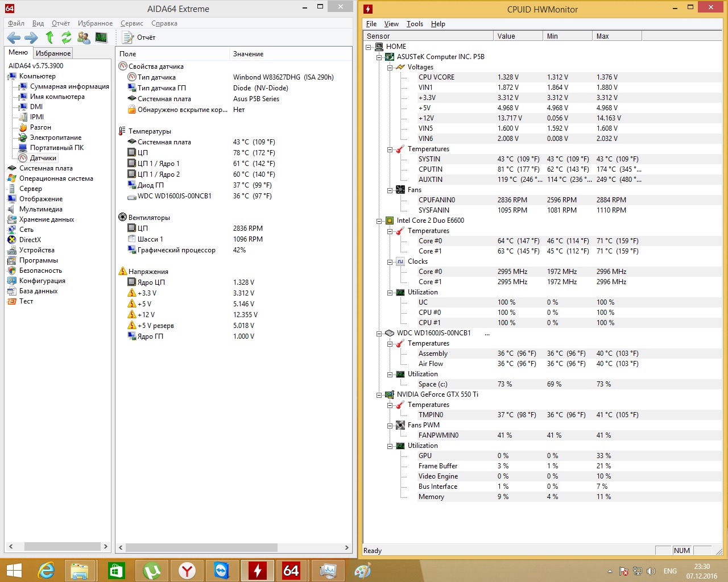The image size is (728, 582).
Task: Select the Меню tab in AIDA64 sidebar
Action: click(18, 52)
